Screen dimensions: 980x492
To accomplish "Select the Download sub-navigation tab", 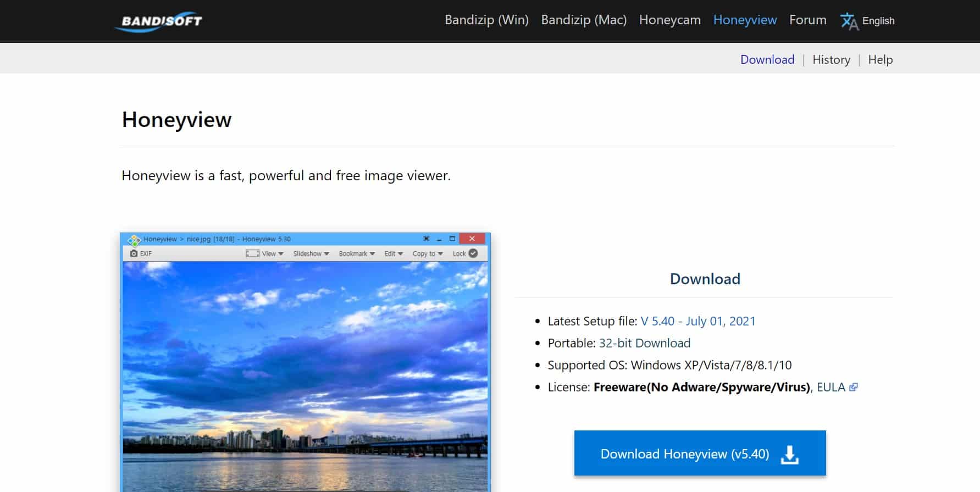I will [x=767, y=59].
